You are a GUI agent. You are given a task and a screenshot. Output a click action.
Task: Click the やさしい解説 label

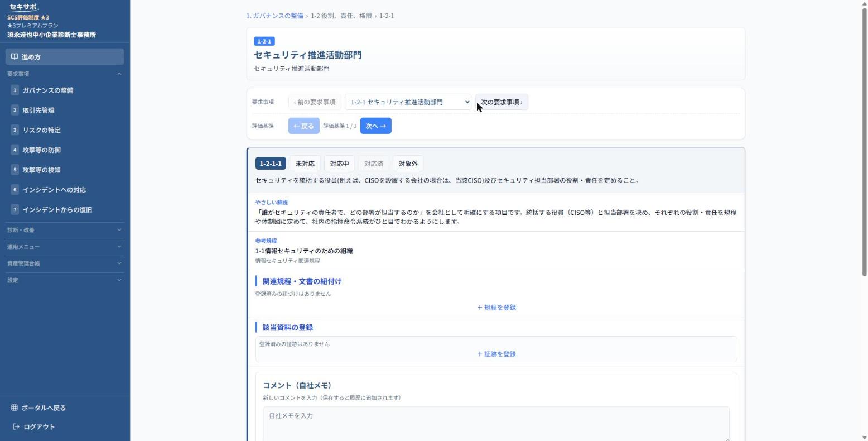pos(272,202)
